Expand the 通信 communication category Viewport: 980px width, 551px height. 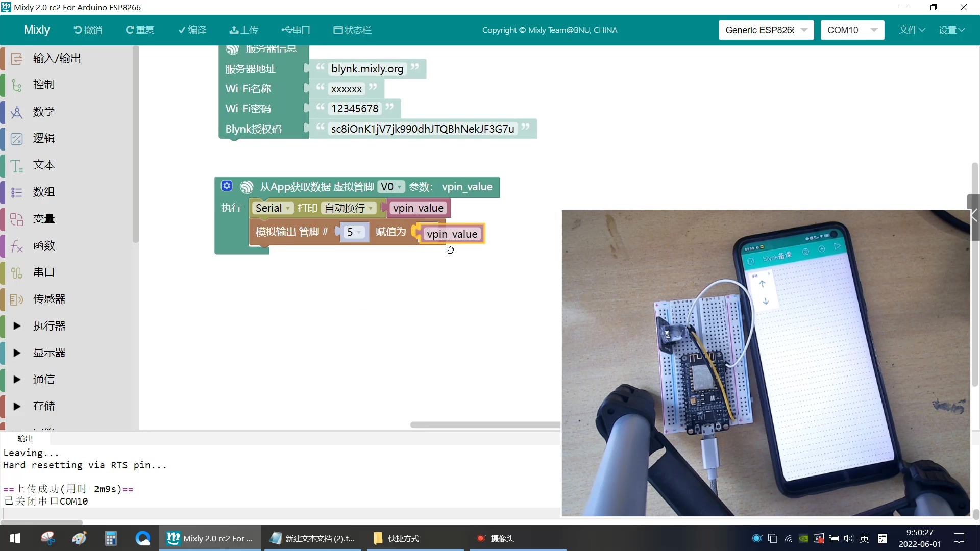[x=17, y=380]
